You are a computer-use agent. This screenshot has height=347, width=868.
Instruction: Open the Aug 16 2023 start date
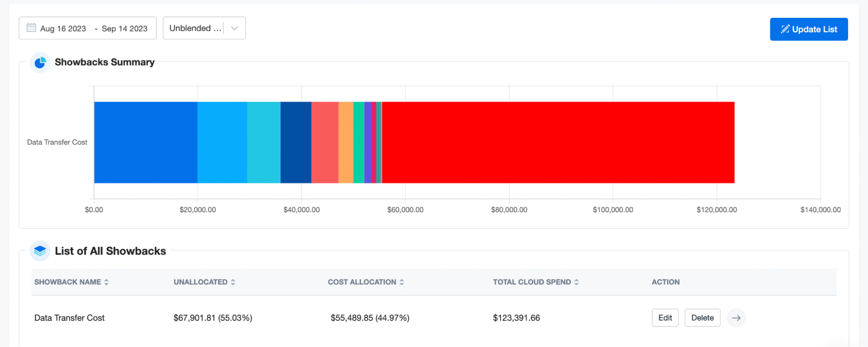pos(63,29)
